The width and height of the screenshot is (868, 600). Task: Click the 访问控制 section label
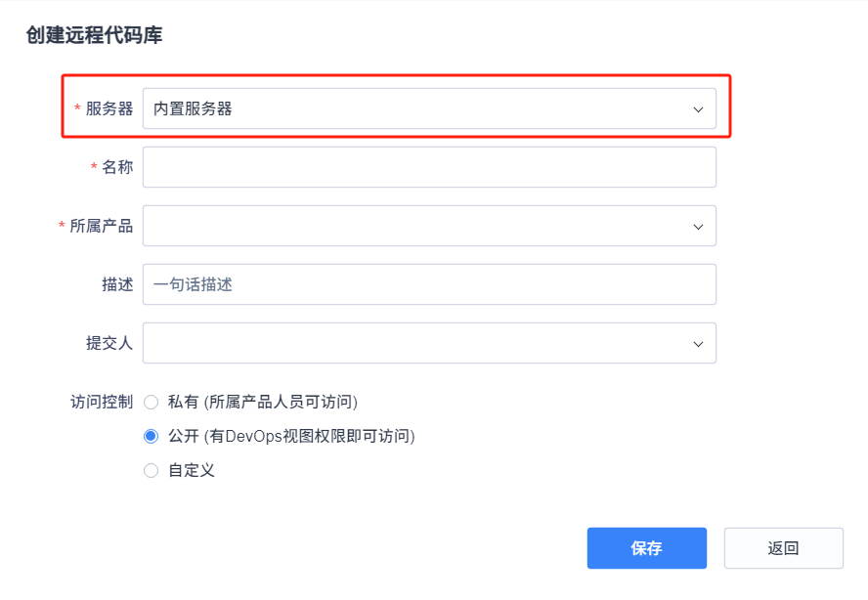[x=102, y=402]
